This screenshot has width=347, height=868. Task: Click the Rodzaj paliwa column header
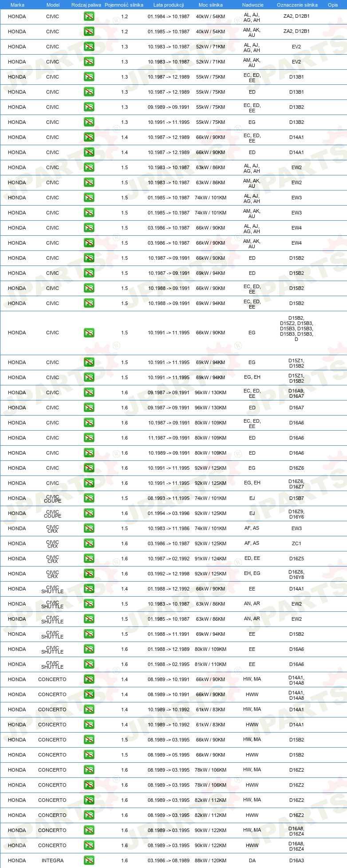point(86,5)
